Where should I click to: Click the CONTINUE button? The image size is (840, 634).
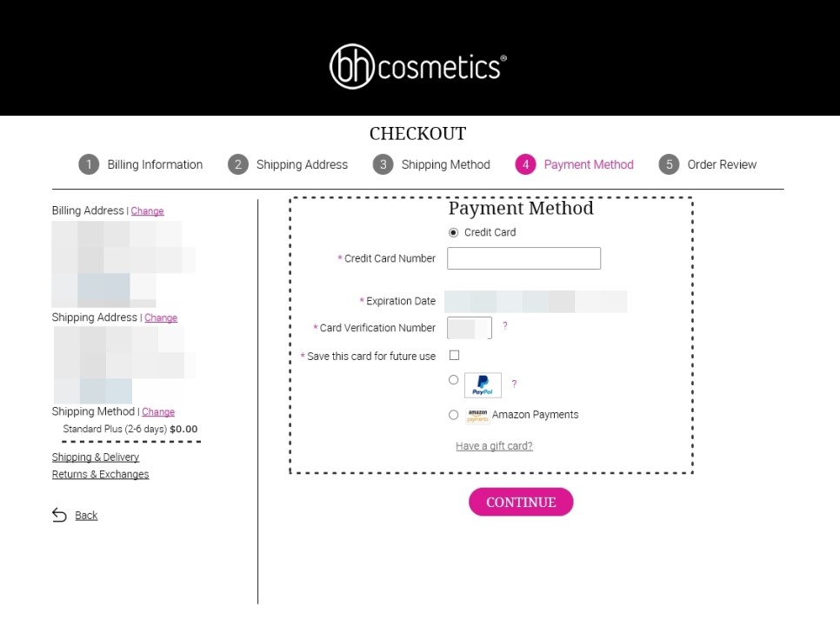(x=521, y=502)
